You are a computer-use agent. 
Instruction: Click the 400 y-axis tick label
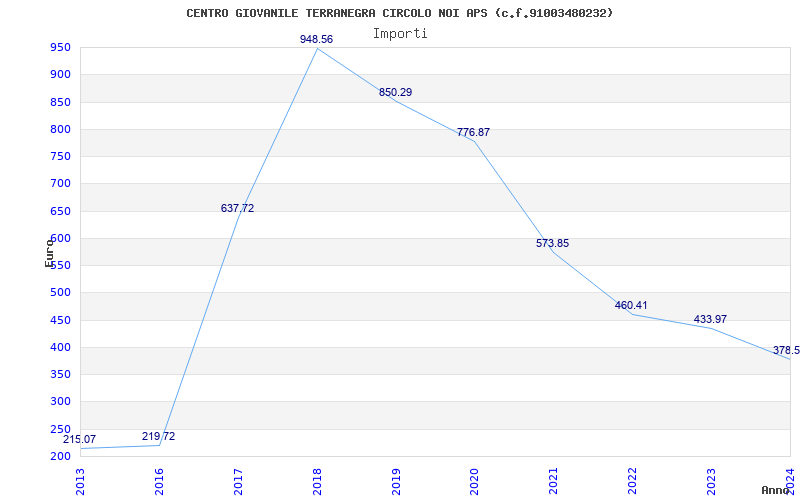60,347
